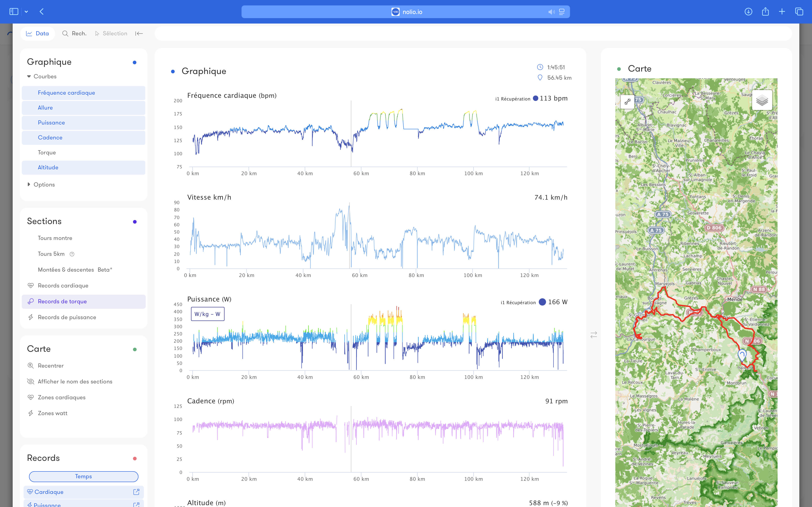This screenshot has width=812, height=507.
Task: Disable the Altitude curve
Action: point(48,167)
